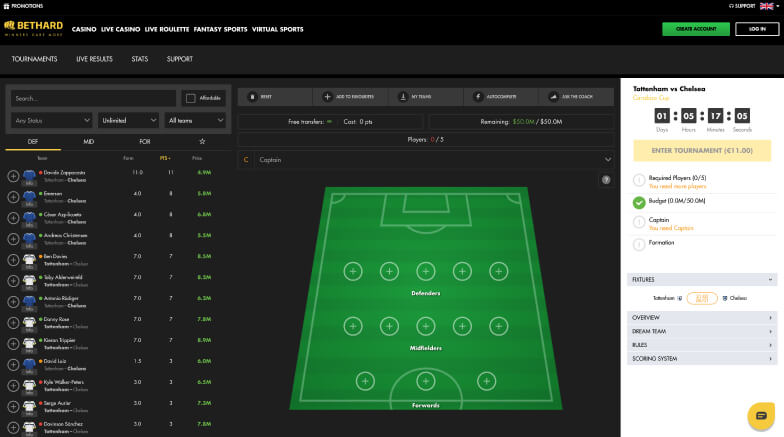Go to Virtual Sports section
784x437 pixels.
tap(278, 30)
